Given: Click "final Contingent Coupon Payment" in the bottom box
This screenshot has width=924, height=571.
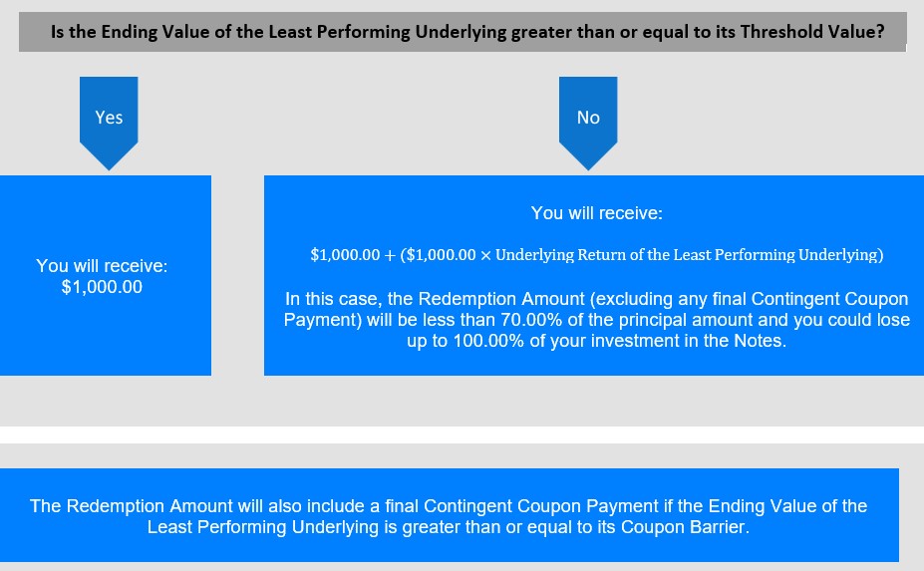Looking at the screenshot, I should click(521, 505).
